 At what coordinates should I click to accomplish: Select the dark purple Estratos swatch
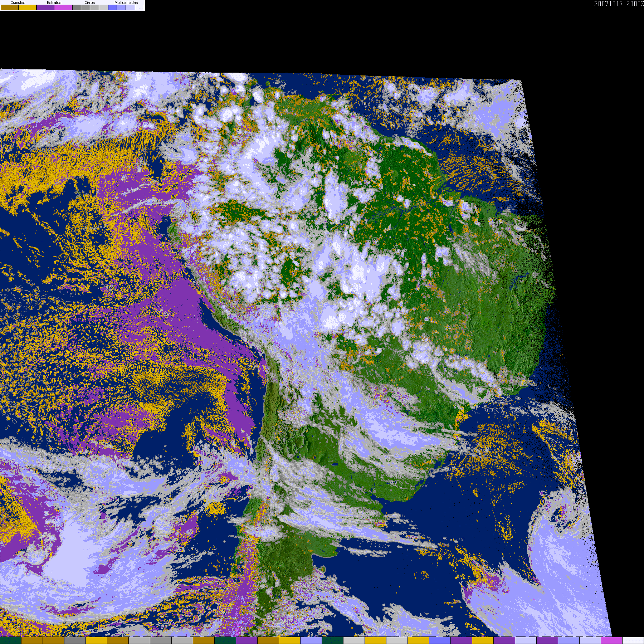pos(45,8)
